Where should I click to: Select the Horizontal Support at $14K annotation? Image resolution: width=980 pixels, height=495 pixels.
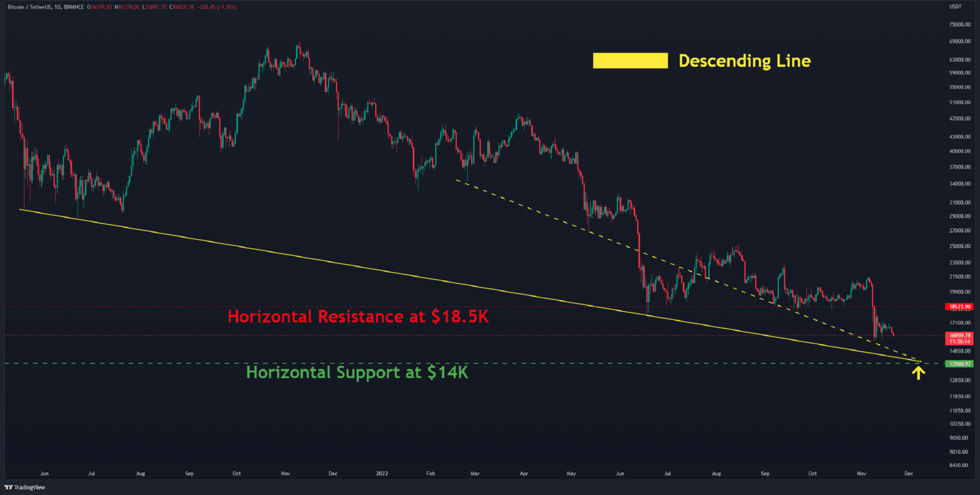coord(356,372)
